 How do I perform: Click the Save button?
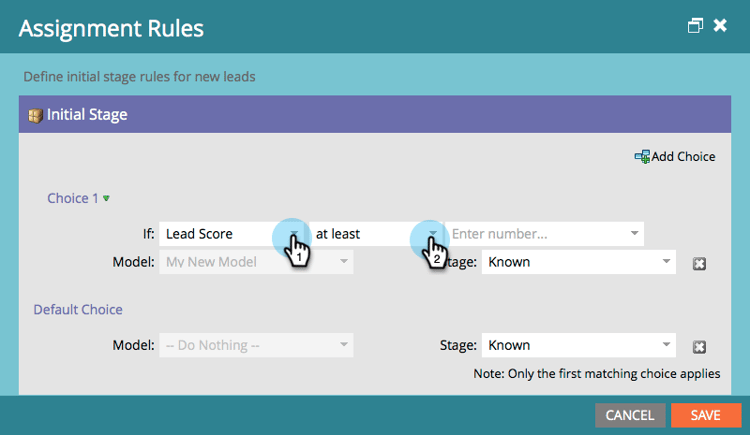(705, 415)
